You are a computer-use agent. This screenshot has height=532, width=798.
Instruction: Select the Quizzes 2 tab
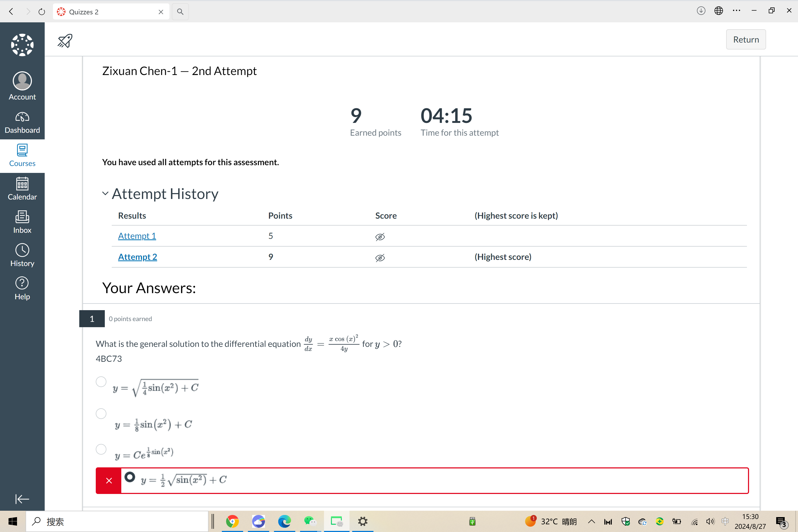[x=111, y=11]
